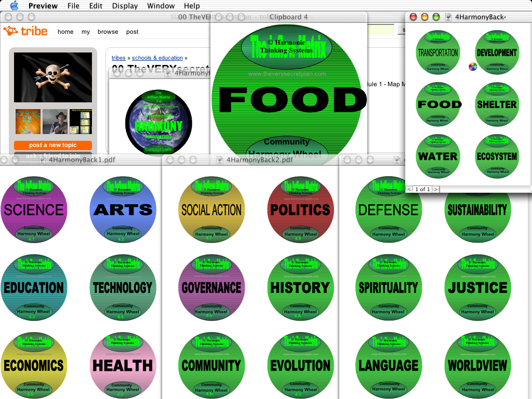Follow the 'tribes' breadcrumb link
532x399 pixels.
118,58
